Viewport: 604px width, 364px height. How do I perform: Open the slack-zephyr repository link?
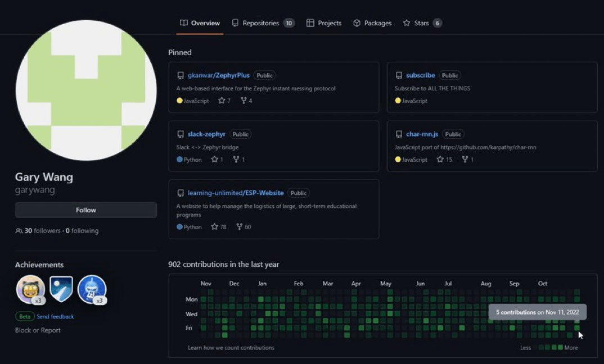206,134
